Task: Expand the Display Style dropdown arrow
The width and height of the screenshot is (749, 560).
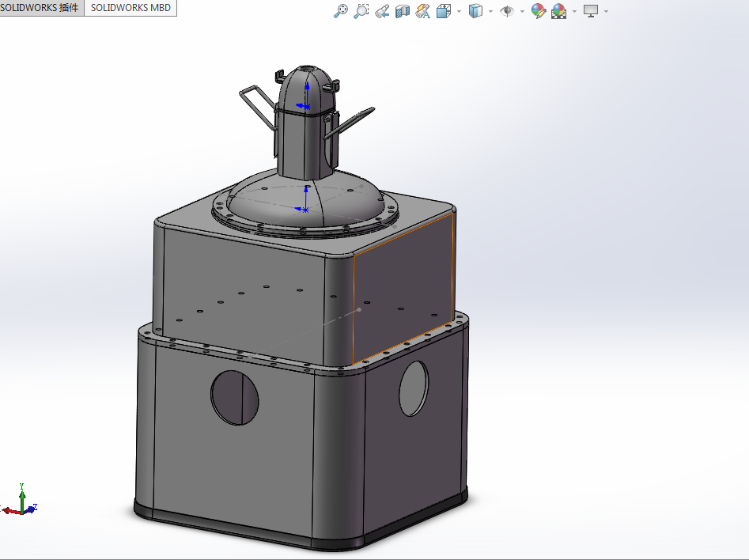Action: (490, 11)
